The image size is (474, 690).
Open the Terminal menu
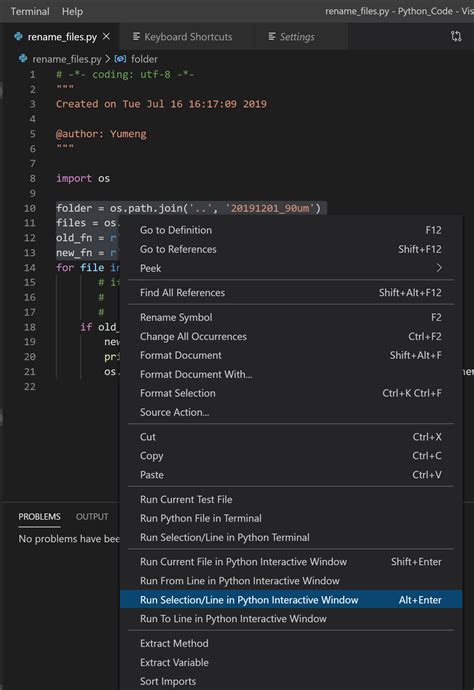coord(30,11)
